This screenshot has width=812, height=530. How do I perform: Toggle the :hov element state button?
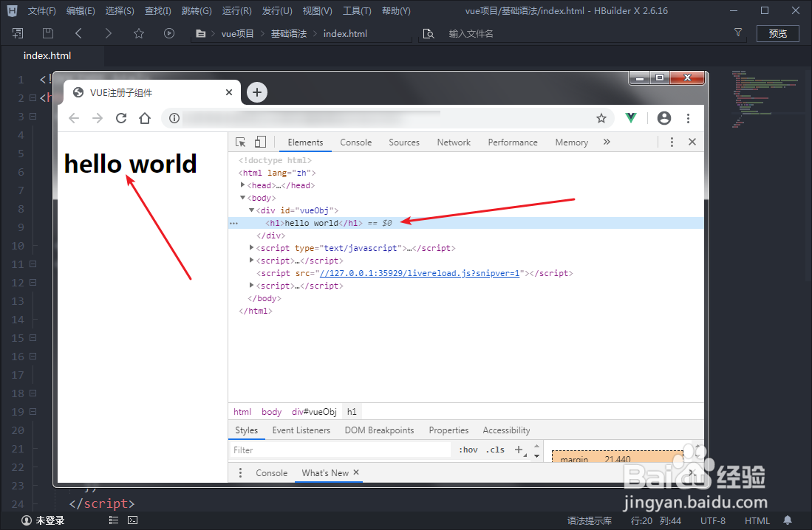click(468, 450)
